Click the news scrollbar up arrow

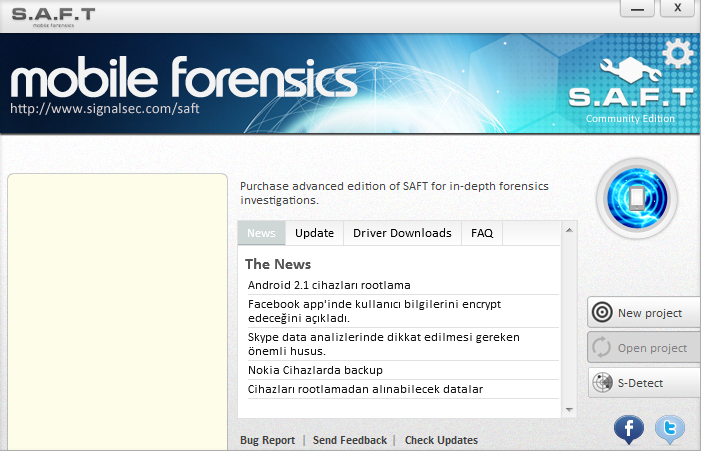point(569,230)
